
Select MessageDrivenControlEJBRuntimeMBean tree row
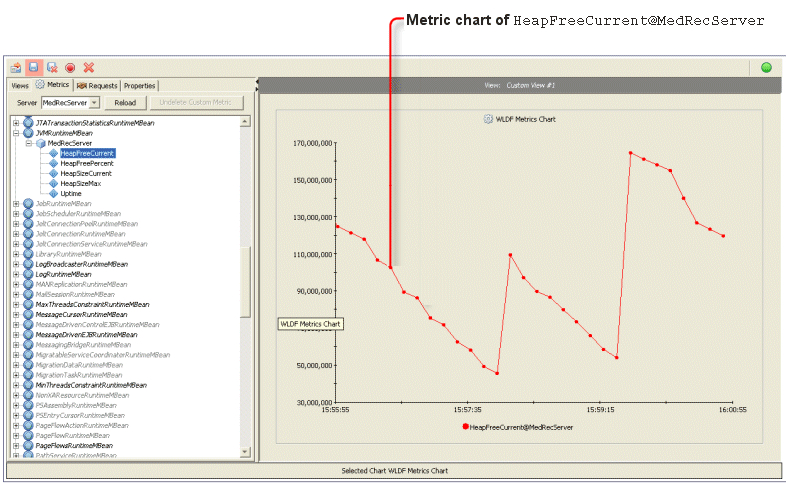tap(97, 325)
